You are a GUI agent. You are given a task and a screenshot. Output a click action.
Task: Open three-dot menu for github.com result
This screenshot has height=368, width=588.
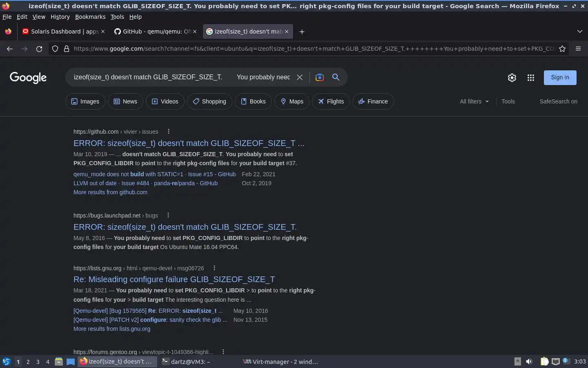168,132
